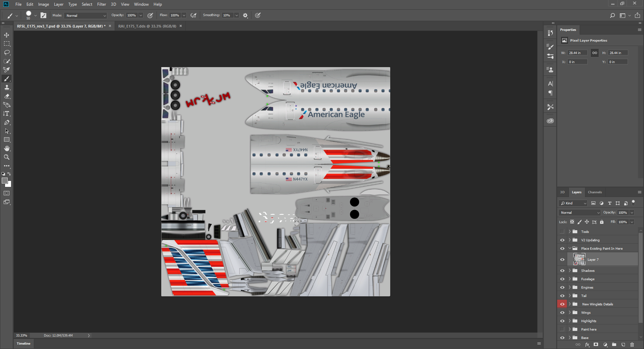Select the Hand tool
The height and width of the screenshot is (349, 644).
coord(7,148)
